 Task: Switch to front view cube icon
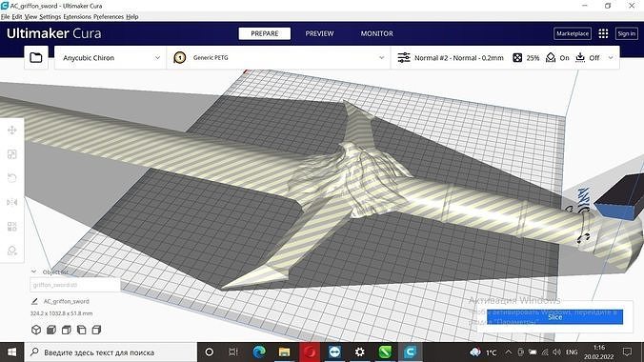click(x=51, y=330)
